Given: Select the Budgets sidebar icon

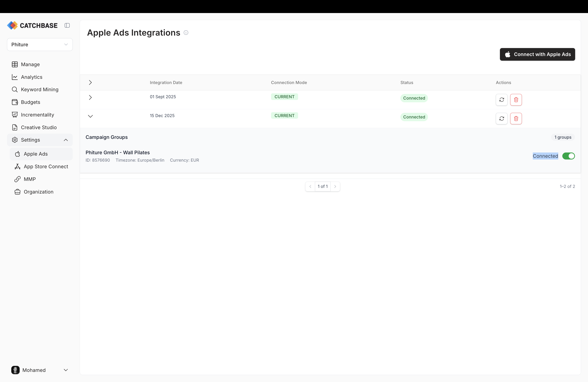Looking at the screenshot, I should [x=15, y=102].
